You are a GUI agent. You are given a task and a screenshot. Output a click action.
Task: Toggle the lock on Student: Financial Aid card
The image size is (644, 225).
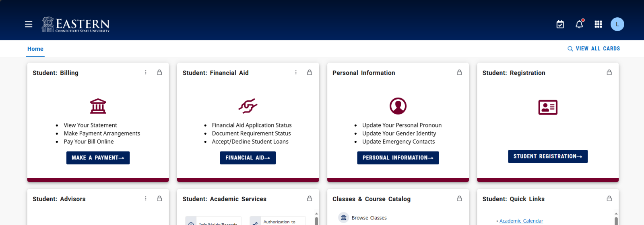coord(310,73)
